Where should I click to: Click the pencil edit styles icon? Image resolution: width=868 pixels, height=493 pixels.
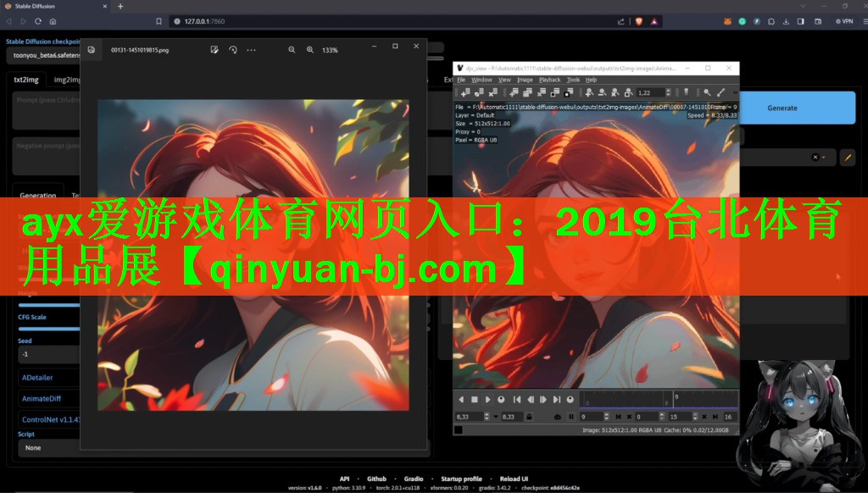coord(848,158)
